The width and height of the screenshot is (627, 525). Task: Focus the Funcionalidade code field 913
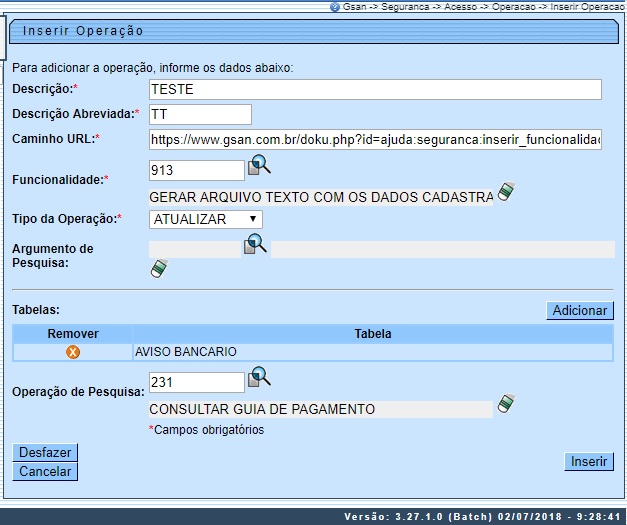coord(196,170)
